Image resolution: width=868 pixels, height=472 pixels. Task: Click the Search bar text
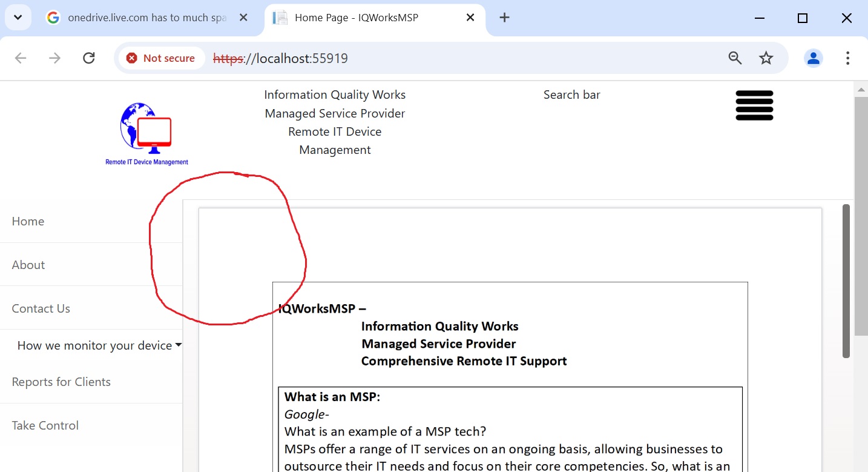(x=572, y=95)
